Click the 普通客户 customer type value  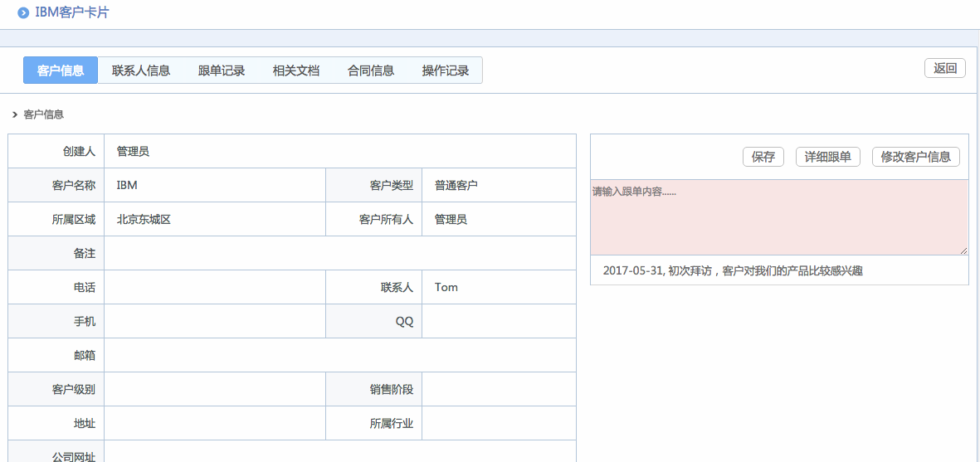coord(456,185)
